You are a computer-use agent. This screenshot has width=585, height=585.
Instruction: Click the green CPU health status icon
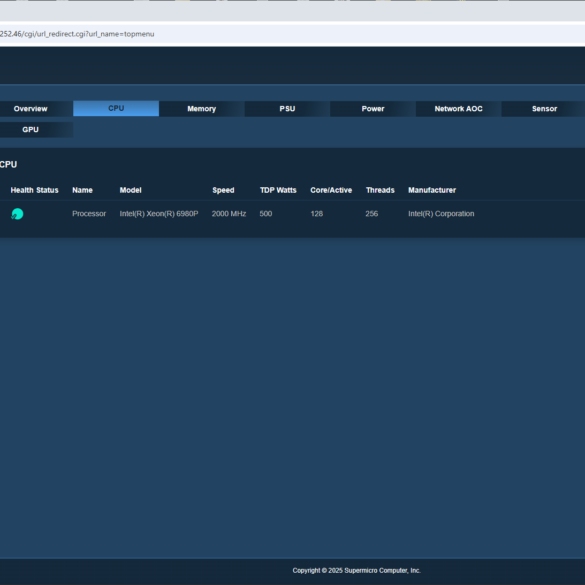point(17,214)
